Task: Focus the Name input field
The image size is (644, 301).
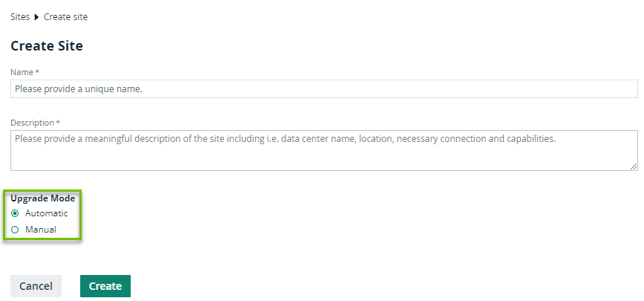Action: (x=324, y=89)
